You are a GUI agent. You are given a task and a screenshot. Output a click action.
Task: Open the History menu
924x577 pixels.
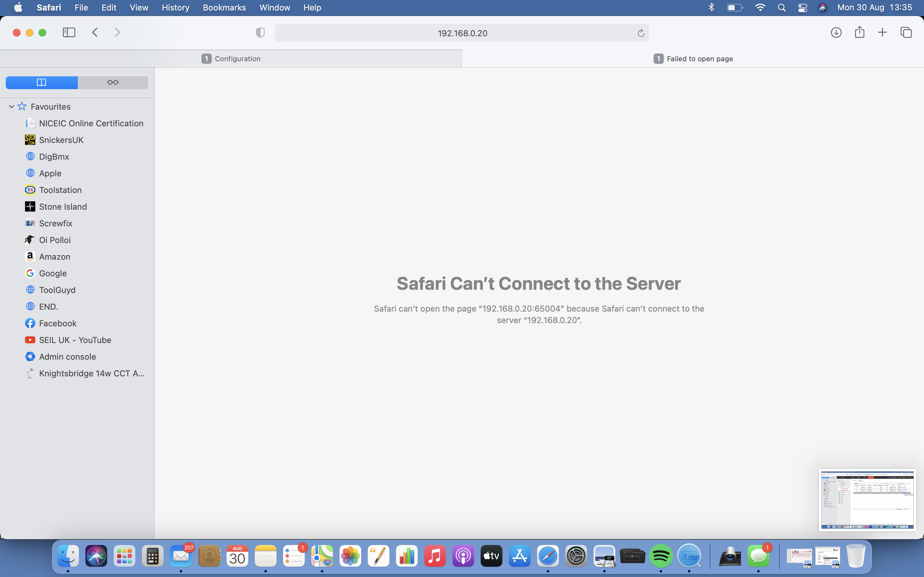(x=175, y=7)
